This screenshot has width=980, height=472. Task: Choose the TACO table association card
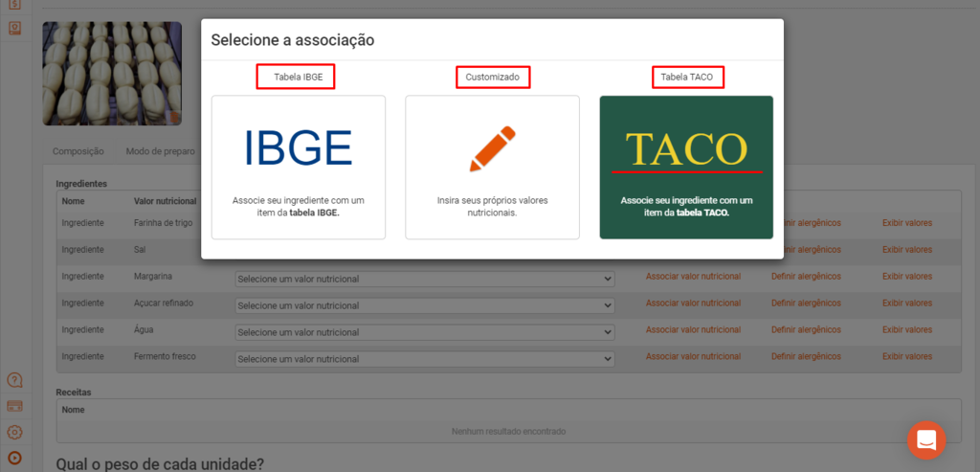[686, 168]
